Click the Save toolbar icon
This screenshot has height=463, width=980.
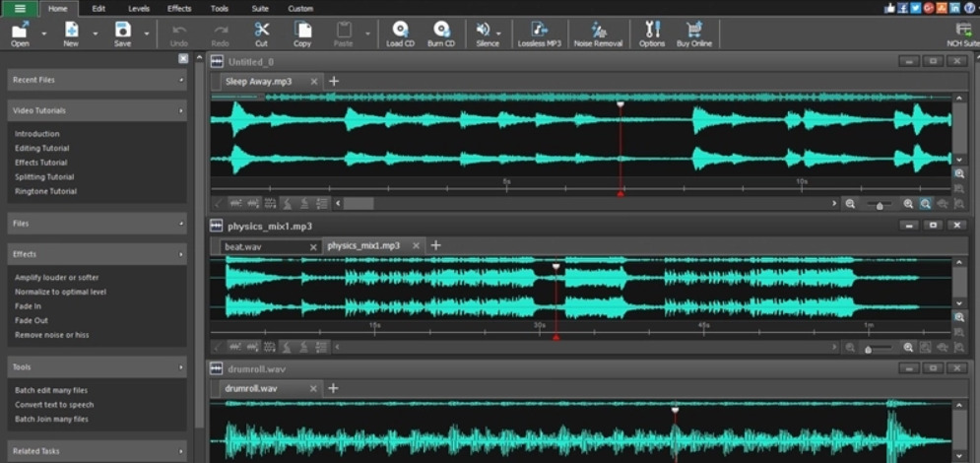[x=122, y=30]
